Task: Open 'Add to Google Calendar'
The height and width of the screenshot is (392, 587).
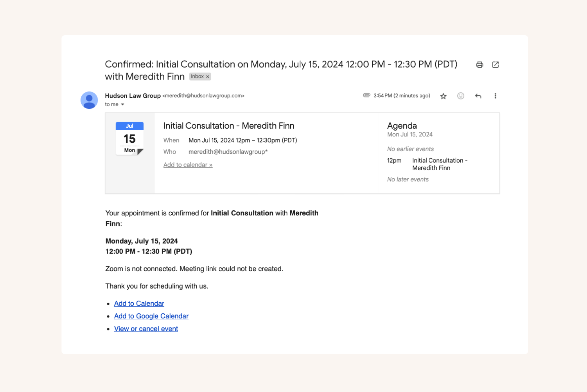Action: (x=151, y=316)
